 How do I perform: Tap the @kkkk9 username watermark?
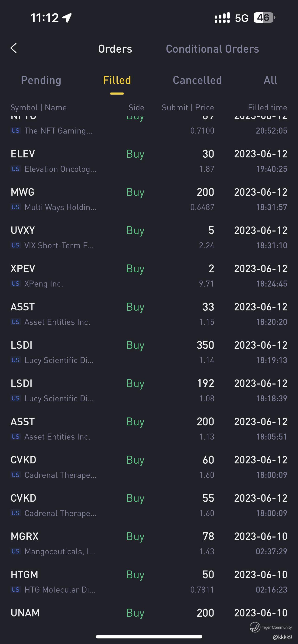click(282, 637)
